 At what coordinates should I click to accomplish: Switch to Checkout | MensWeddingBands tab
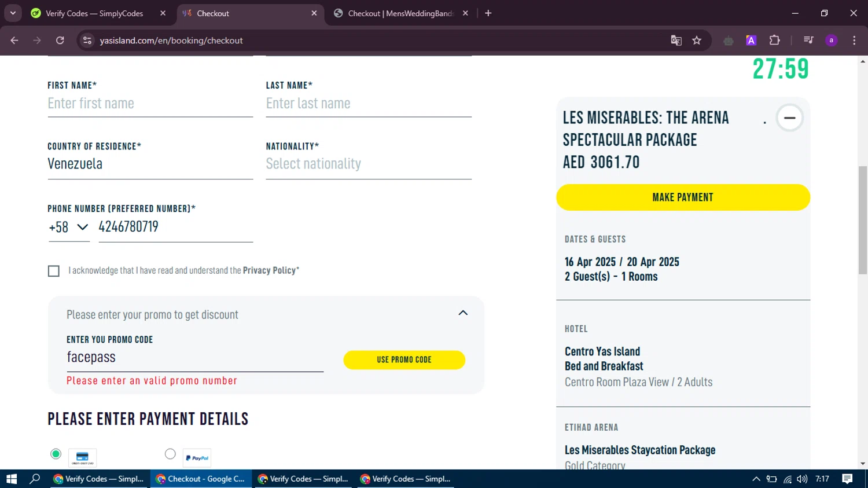[x=401, y=13]
